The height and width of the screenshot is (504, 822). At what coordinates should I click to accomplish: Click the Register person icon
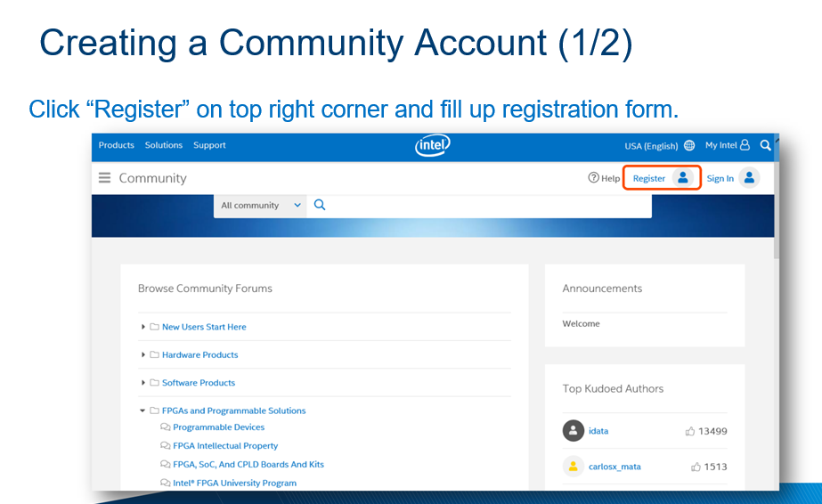pyautogui.click(x=682, y=178)
